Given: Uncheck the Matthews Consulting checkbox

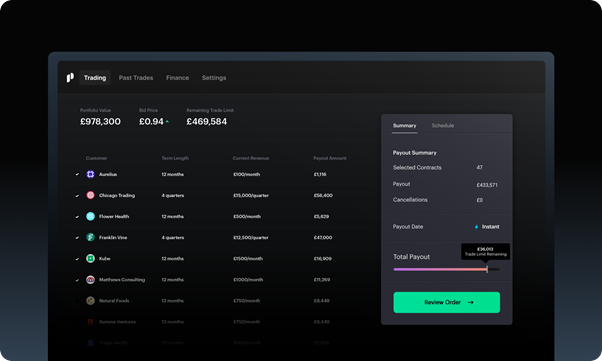Looking at the screenshot, I should coord(77,280).
